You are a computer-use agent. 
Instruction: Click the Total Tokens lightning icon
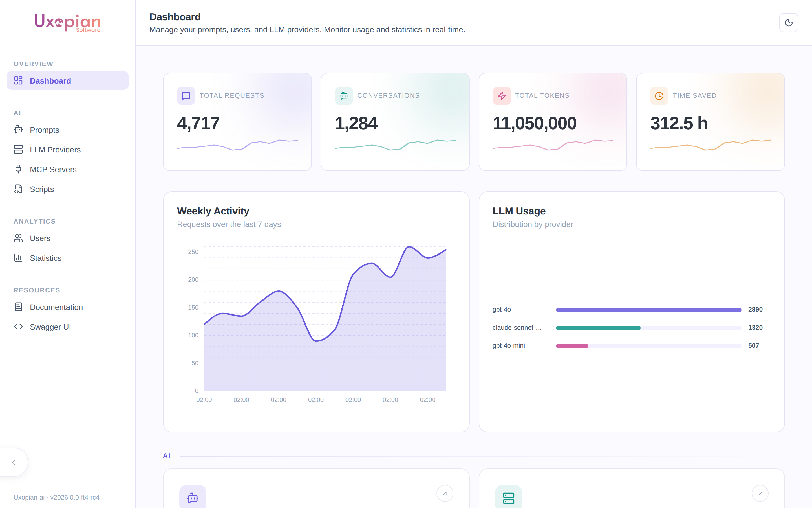pos(502,96)
